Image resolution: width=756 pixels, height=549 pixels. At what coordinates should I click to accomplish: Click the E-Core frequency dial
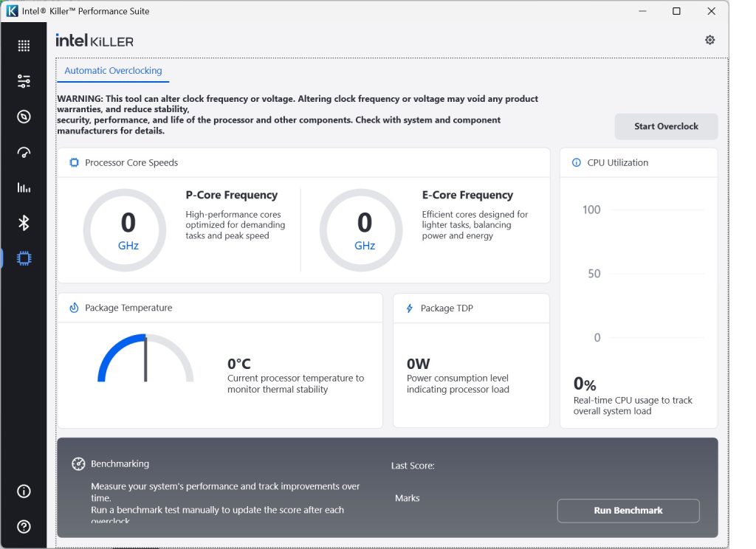click(361, 230)
